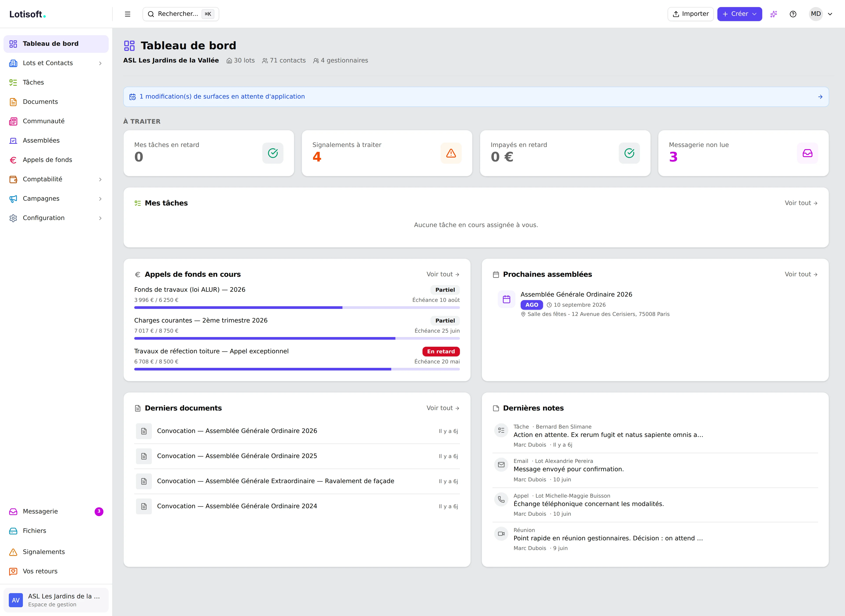Expand the Comptabilité submenu chevron
The width and height of the screenshot is (845, 616).
tap(100, 179)
